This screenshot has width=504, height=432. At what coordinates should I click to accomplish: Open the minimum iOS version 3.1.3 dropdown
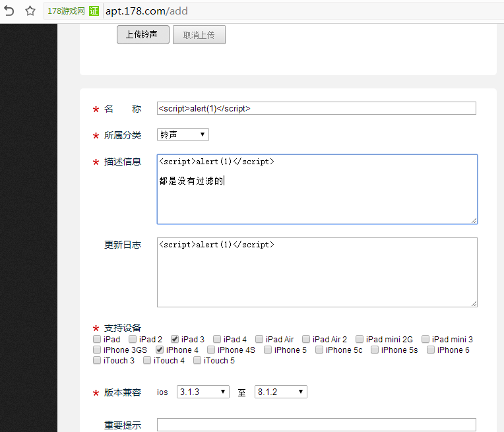[x=203, y=392]
